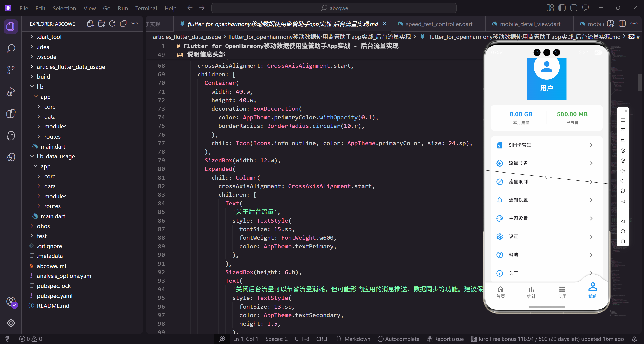Expand the ohos folder
This screenshot has height=344, width=644.
(x=43, y=226)
